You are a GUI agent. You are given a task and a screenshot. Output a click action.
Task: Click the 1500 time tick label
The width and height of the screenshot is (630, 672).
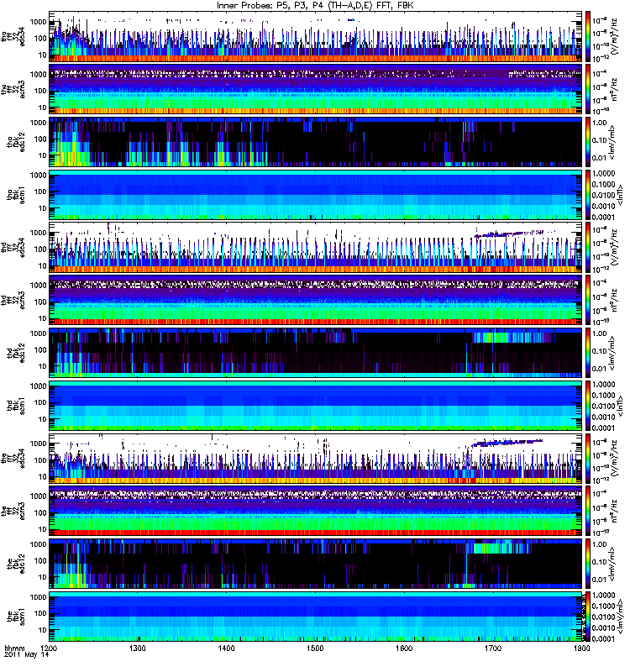coord(316,648)
